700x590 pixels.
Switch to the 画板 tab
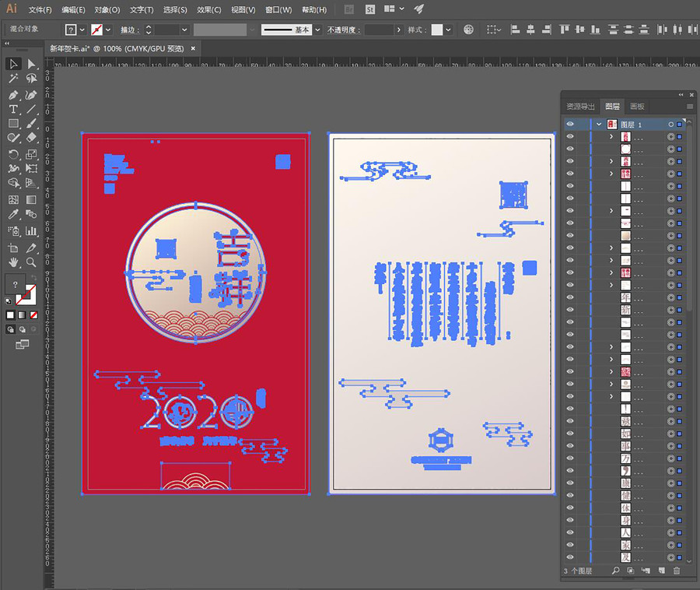(637, 107)
